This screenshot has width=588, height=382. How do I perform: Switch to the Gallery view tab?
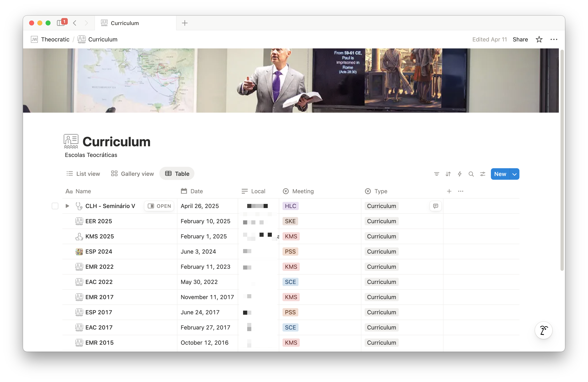tap(132, 174)
